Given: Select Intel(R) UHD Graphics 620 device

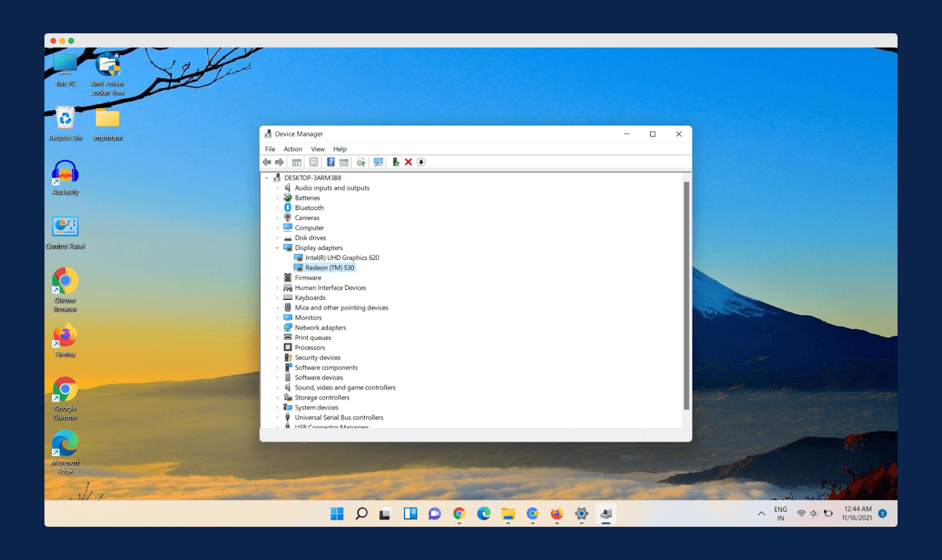Looking at the screenshot, I should pyautogui.click(x=341, y=258).
